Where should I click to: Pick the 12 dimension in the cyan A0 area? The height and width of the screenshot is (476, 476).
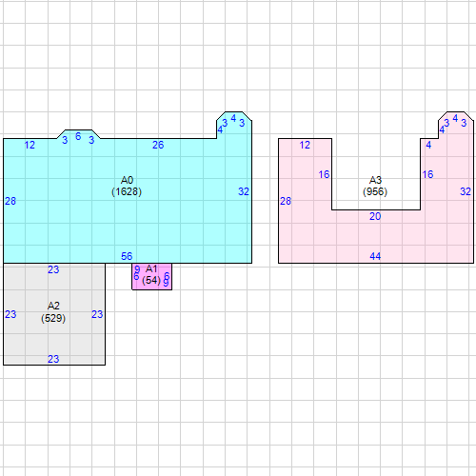coord(30,145)
